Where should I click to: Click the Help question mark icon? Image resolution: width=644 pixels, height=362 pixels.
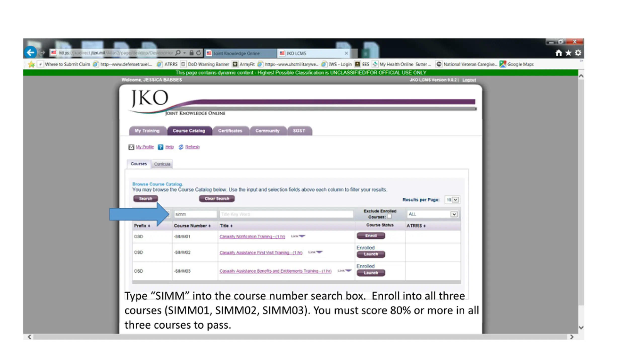point(160,147)
